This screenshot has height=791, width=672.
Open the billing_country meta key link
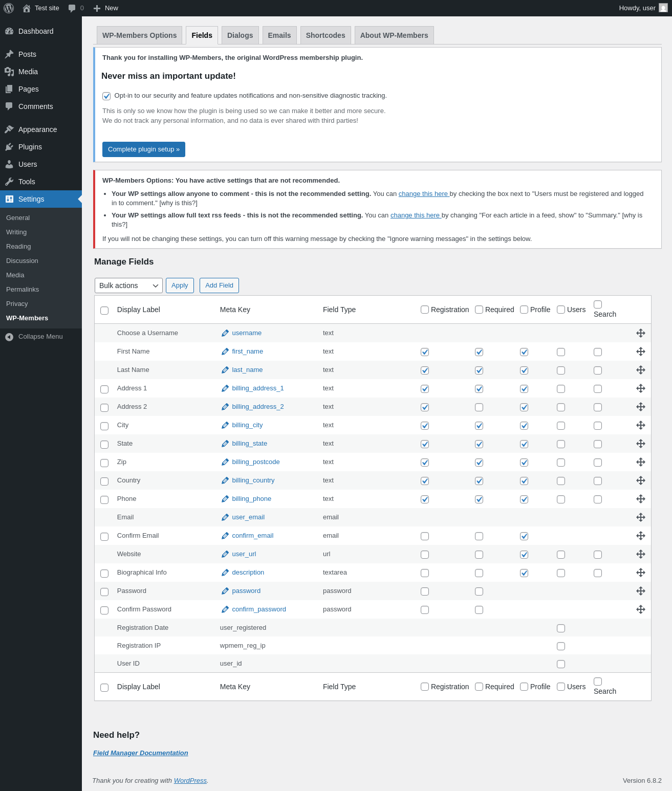253,480
